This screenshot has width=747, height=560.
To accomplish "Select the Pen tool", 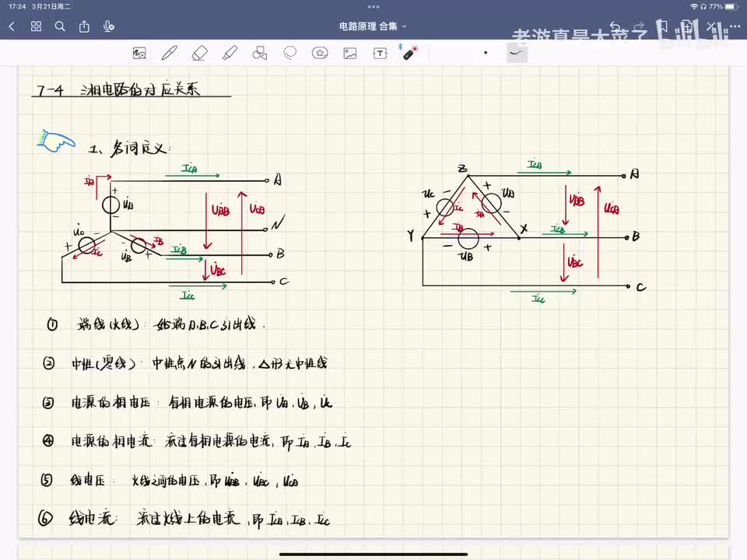I will (169, 53).
